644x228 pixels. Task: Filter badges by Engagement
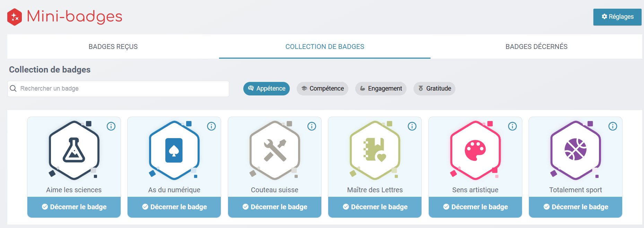(x=381, y=88)
